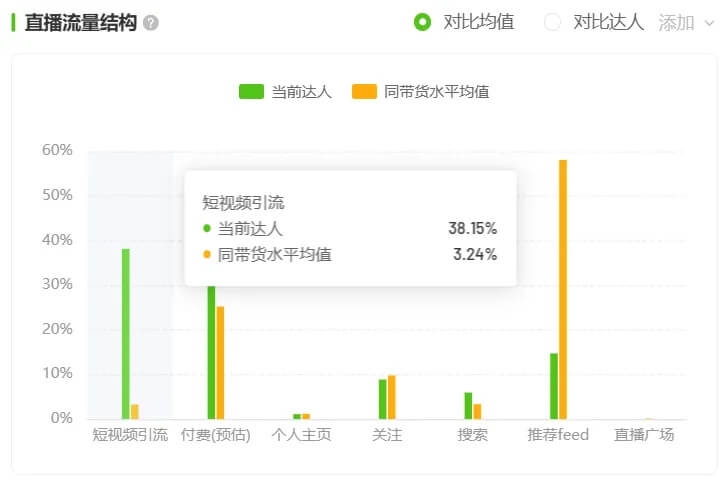
Task: Click the 推荐feed axis label
Action: click(x=558, y=435)
